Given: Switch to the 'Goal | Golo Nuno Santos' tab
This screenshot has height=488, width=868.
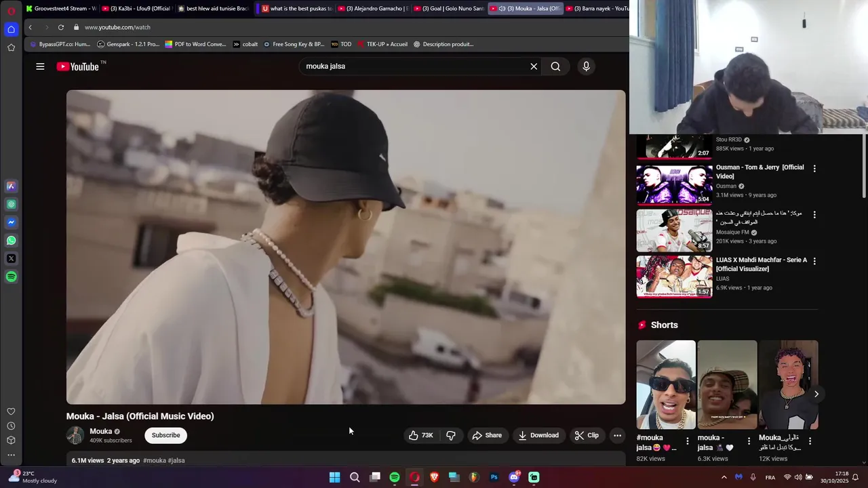Looking at the screenshot, I should pyautogui.click(x=449, y=8).
